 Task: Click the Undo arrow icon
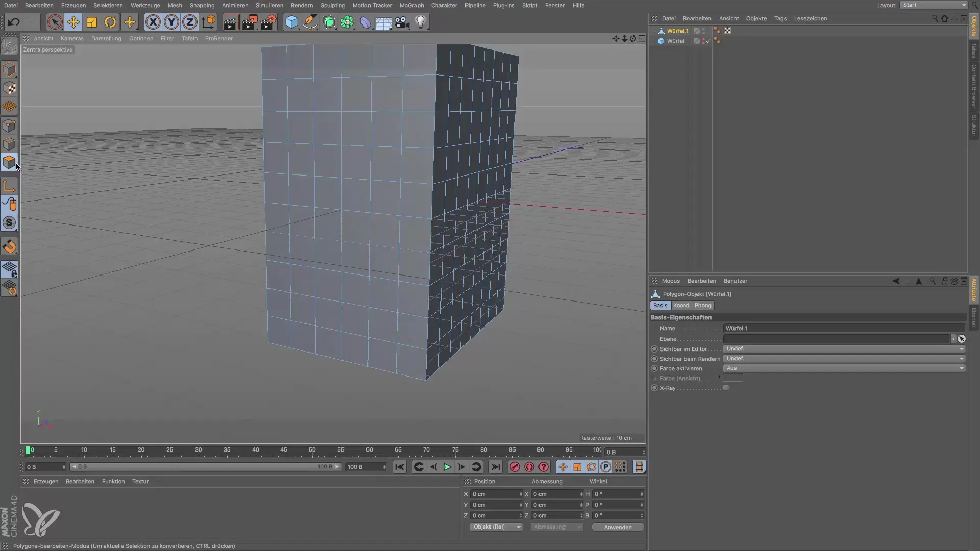[14, 22]
